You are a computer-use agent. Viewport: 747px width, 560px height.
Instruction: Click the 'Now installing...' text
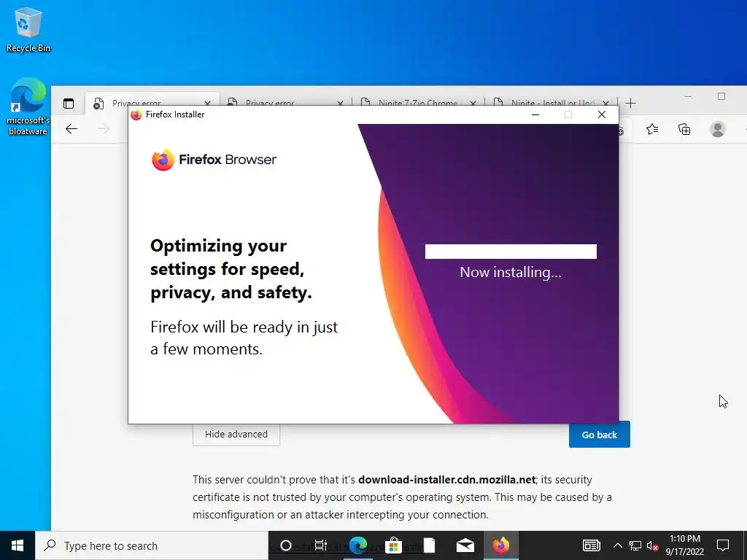click(511, 272)
